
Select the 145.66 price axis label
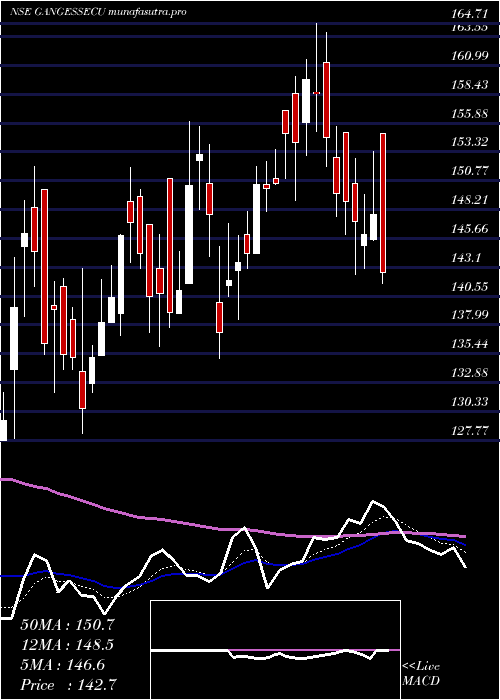469,229
